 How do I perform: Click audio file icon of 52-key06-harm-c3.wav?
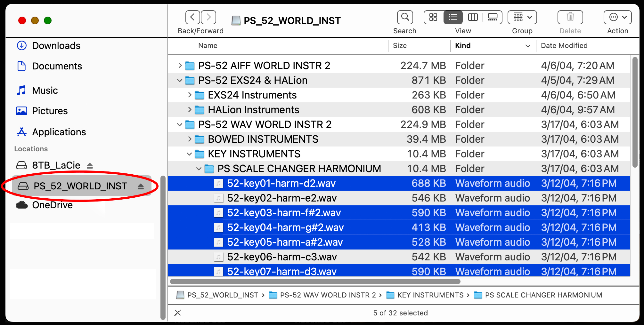pos(218,257)
